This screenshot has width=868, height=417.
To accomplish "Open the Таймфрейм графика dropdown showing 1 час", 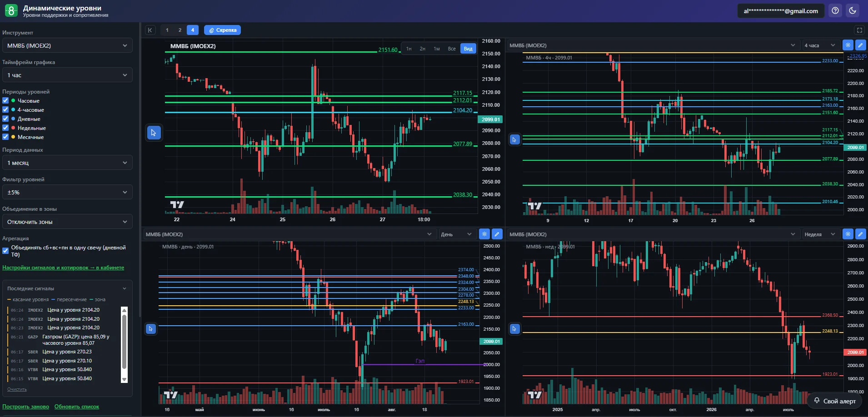I will [x=67, y=75].
